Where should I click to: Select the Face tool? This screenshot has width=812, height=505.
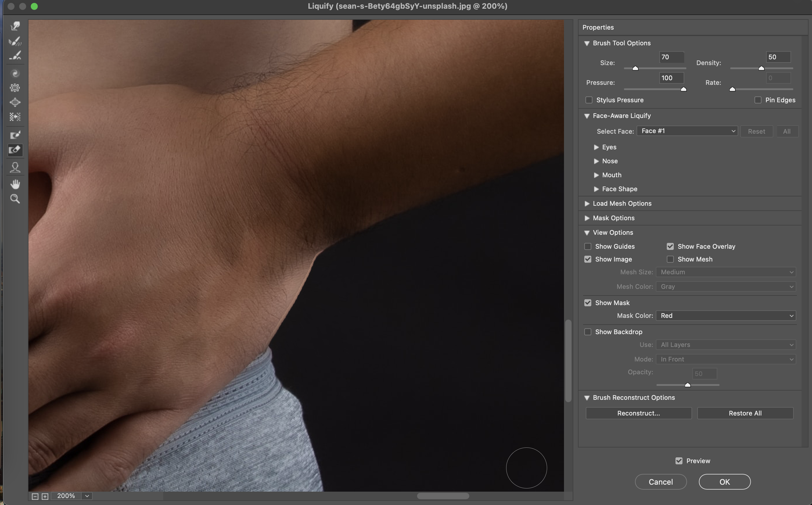tap(15, 167)
